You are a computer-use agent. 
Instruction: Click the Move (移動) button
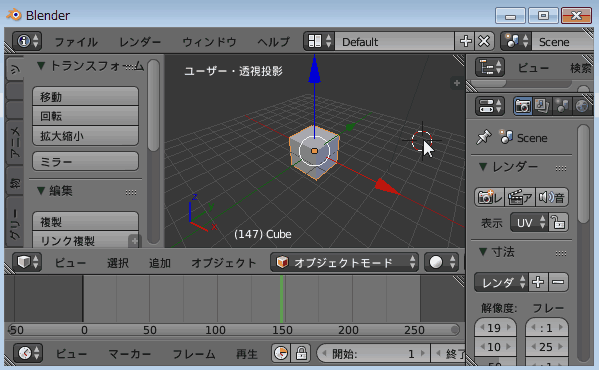(x=86, y=96)
